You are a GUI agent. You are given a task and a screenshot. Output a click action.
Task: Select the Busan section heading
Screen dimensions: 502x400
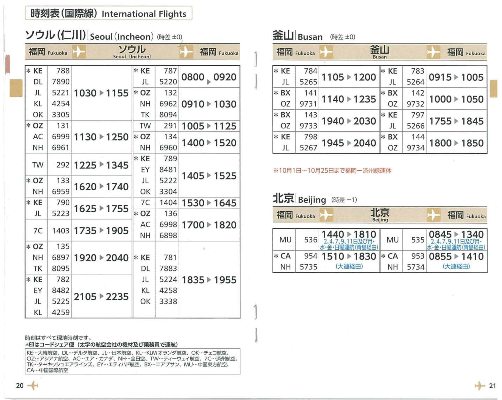point(314,36)
